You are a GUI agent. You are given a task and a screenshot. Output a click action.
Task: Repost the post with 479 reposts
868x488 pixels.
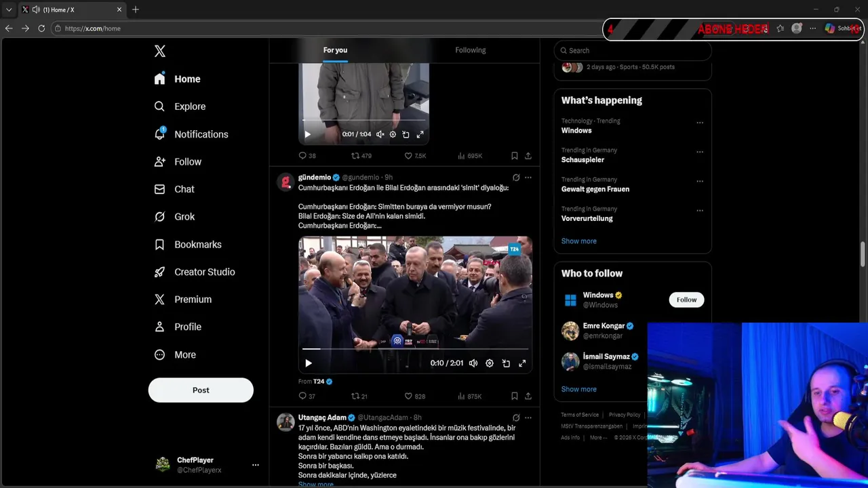tap(361, 156)
